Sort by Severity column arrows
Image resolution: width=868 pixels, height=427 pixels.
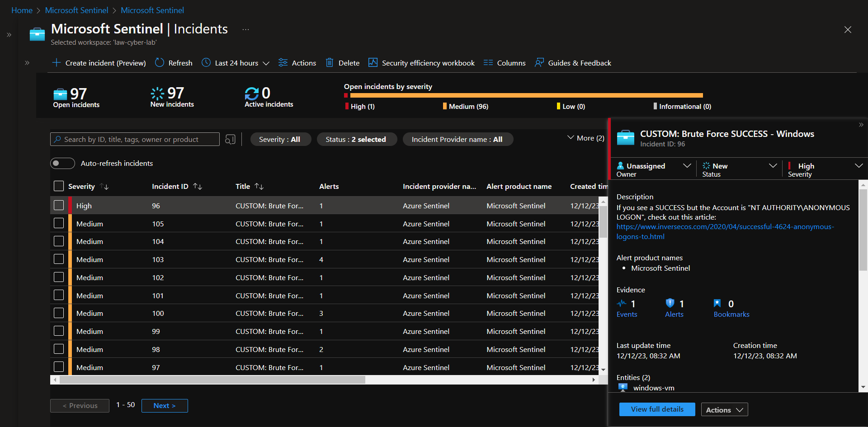click(x=104, y=187)
